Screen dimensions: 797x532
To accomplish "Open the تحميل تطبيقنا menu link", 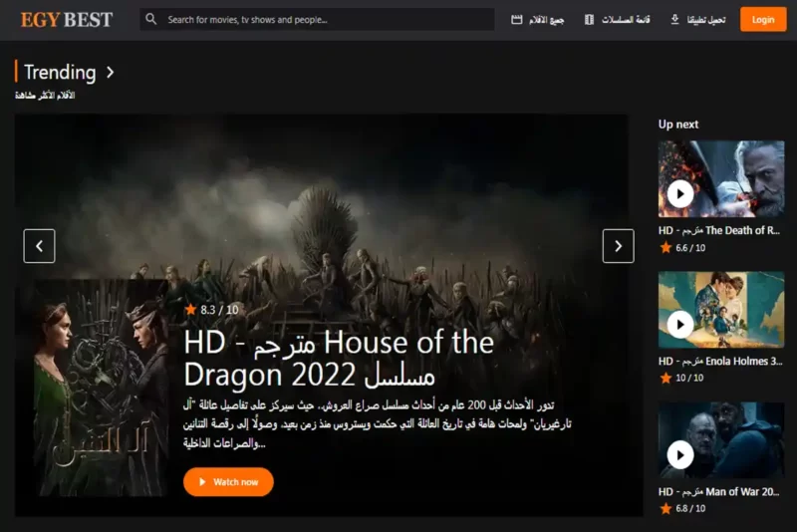I will click(706, 20).
